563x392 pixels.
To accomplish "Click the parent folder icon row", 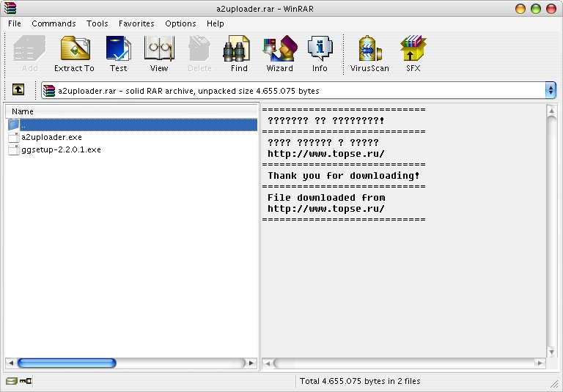I will tap(131, 125).
